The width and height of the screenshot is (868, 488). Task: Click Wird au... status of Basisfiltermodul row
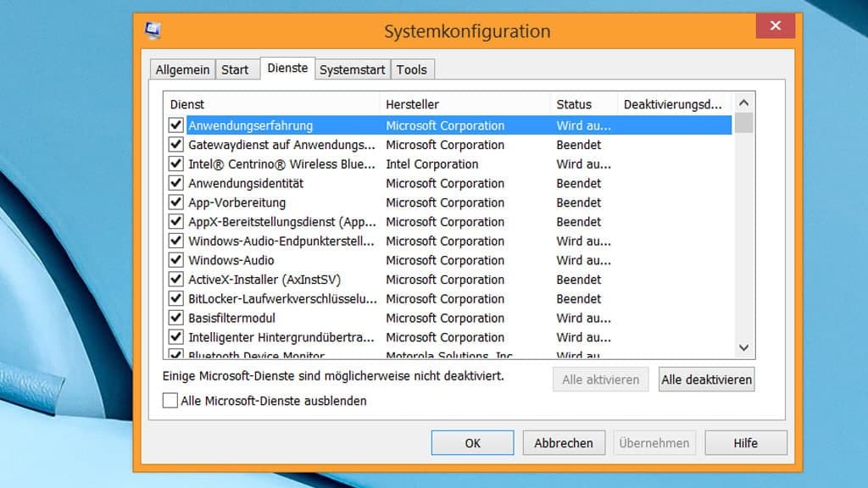click(x=583, y=319)
